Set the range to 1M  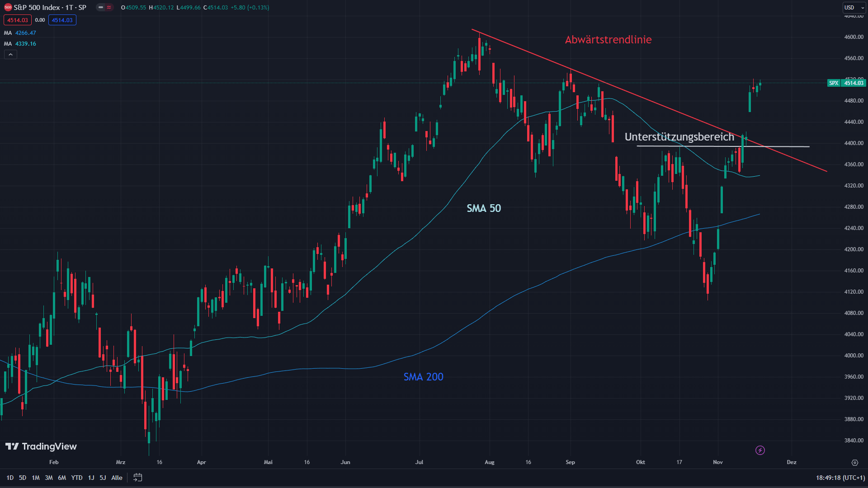coord(36,478)
